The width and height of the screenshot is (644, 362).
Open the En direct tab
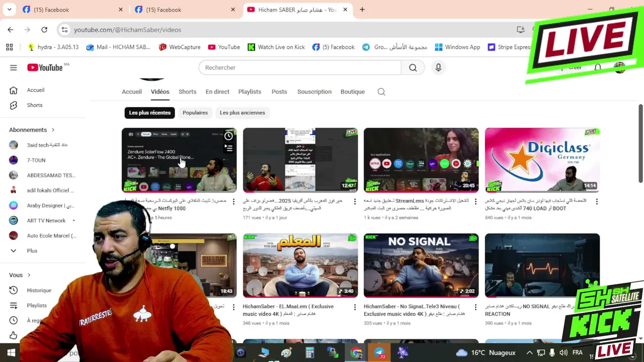pos(217,92)
